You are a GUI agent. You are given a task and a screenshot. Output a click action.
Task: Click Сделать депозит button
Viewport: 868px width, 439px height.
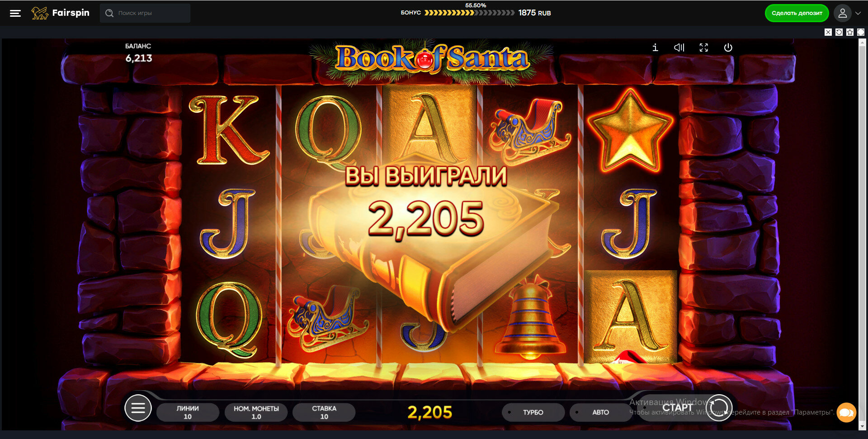[x=797, y=13]
